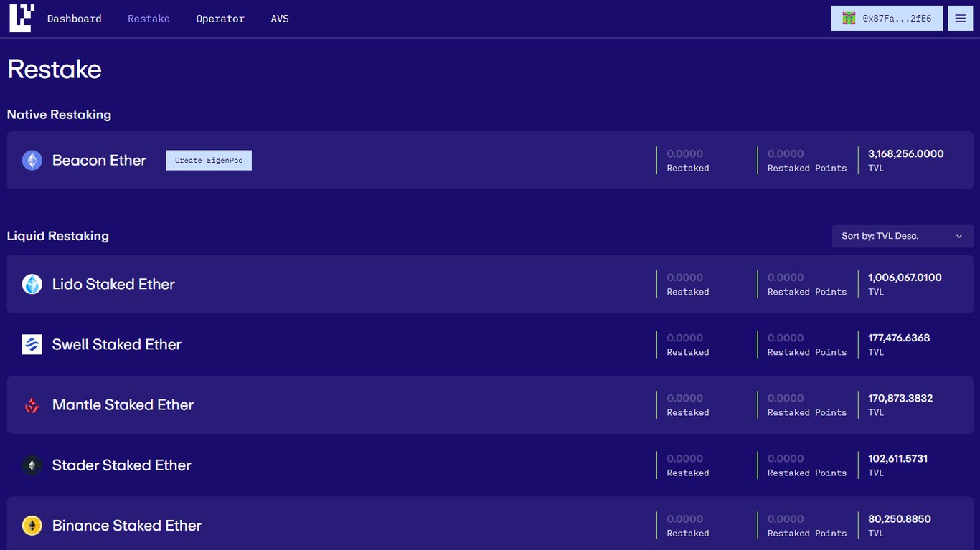980x550 pixels.
Task: Click the Stader Staked Ether icon
Action: [32, 465]
